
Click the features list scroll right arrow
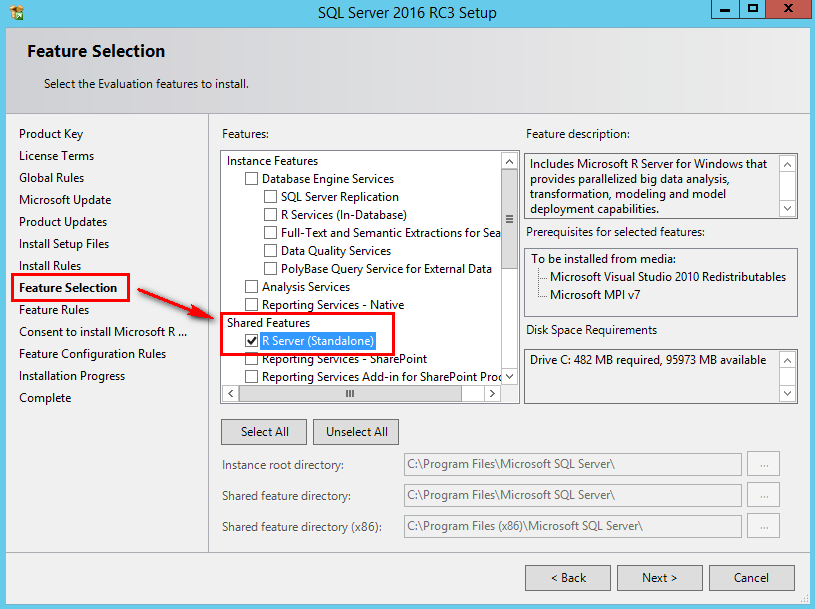(x=492, y=393)
